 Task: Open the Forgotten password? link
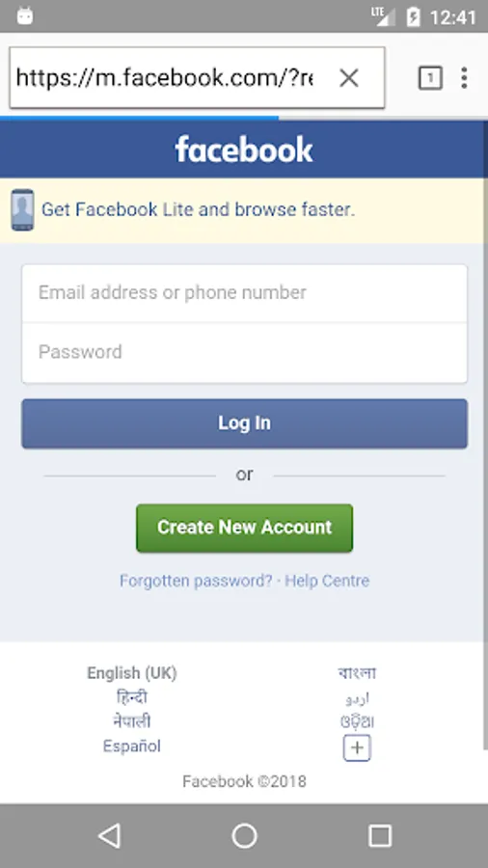(196, 581)
